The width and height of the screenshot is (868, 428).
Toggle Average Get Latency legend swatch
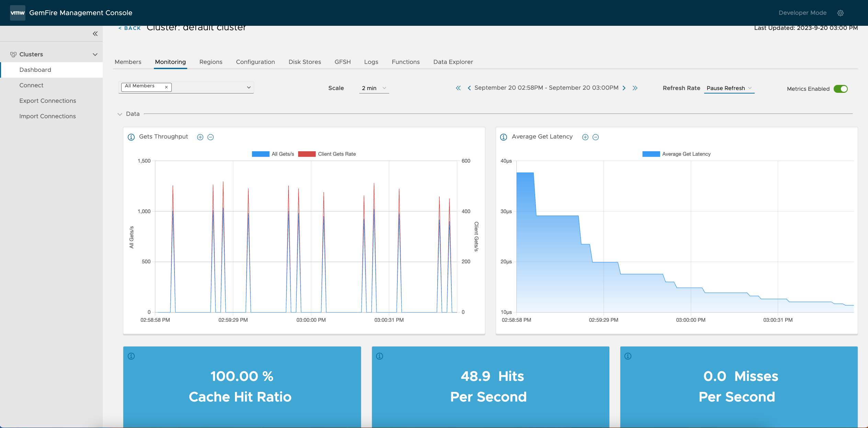coord(651,154)
